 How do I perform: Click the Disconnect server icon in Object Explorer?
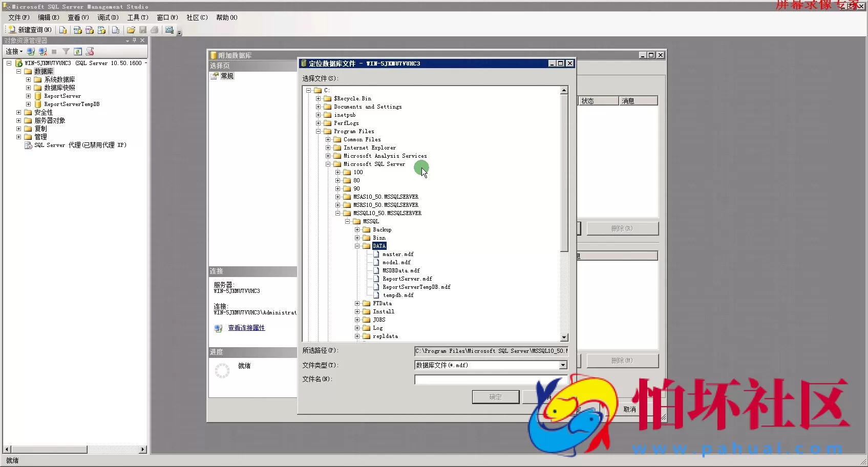click(x=43, y=51)
